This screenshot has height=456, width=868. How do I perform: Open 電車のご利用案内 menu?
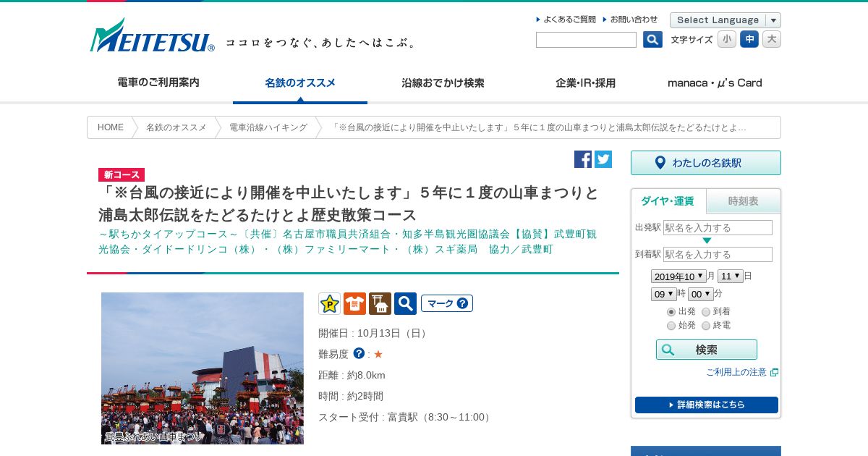(158, 83)
